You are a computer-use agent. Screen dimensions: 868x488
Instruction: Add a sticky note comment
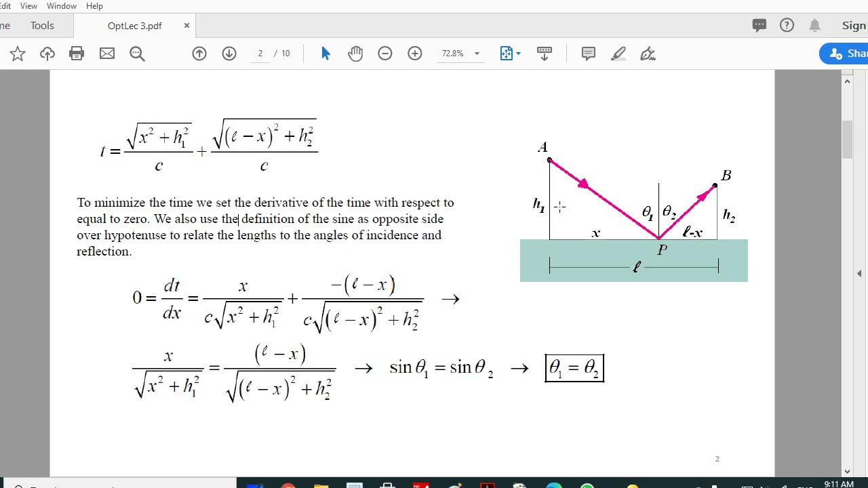coord(589,54)
